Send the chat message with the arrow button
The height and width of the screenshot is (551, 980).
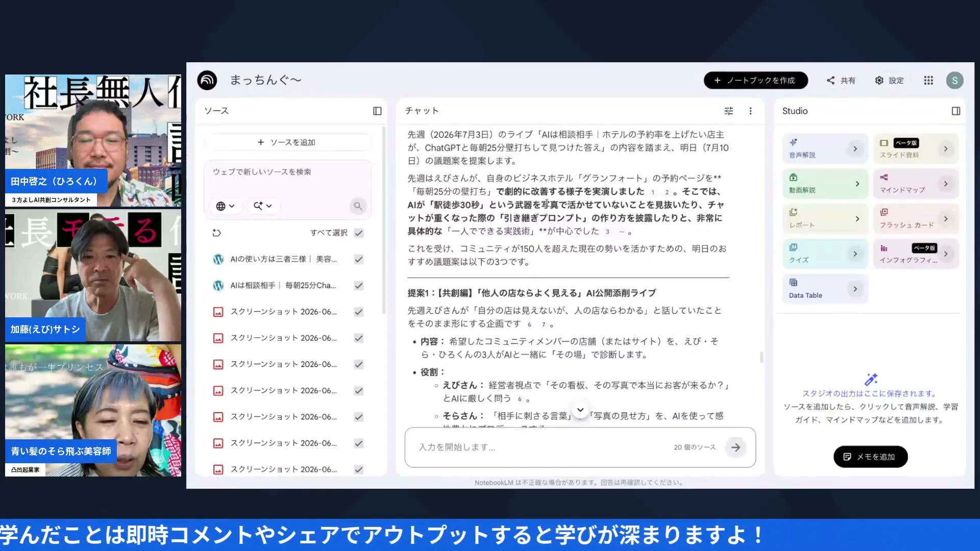pyautogui.click(x=736, y=447)
